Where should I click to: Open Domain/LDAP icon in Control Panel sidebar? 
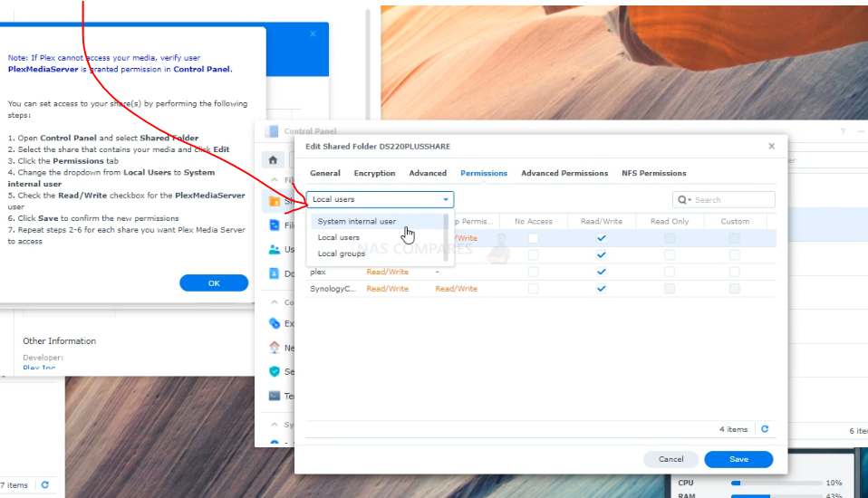[x=275, y=273]
